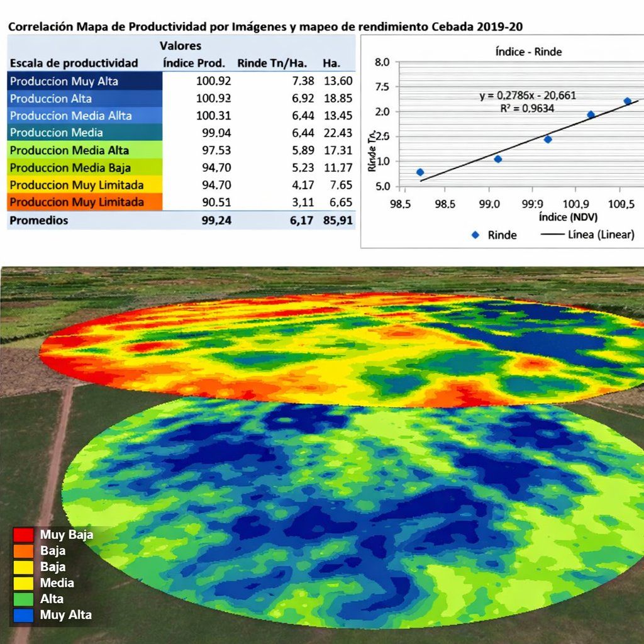Click the top-right data point in the chart
The width and height of the screenshot is (644, 644).
pyautogui.click(x=627, y=101)
